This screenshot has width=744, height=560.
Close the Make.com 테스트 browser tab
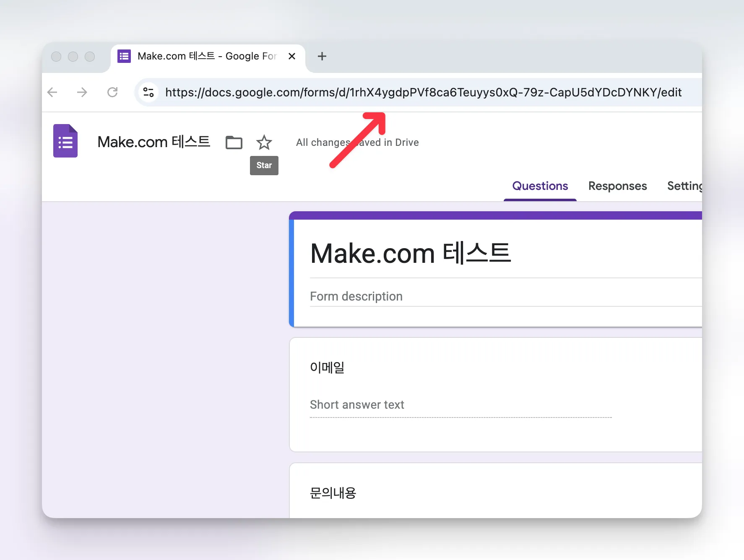292,56
